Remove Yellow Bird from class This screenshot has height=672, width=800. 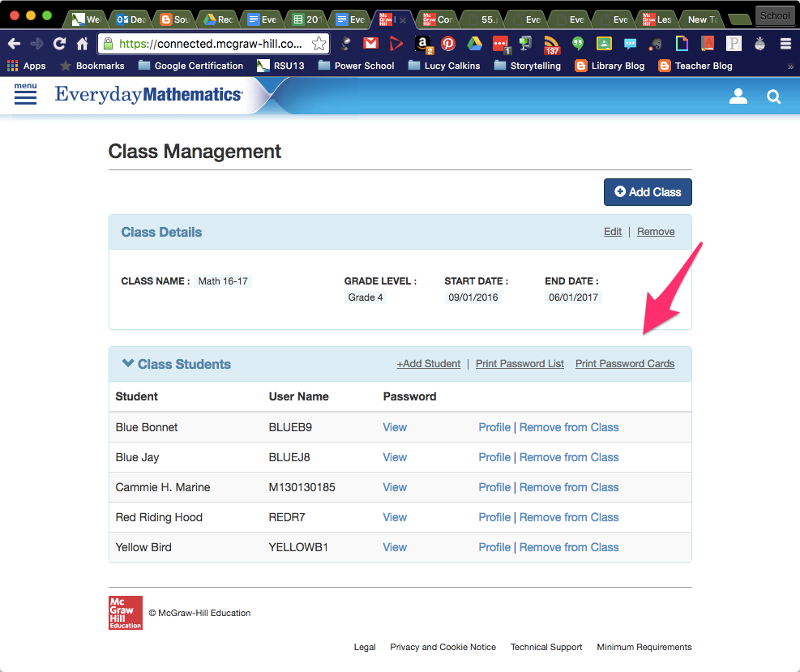point(569,547)
